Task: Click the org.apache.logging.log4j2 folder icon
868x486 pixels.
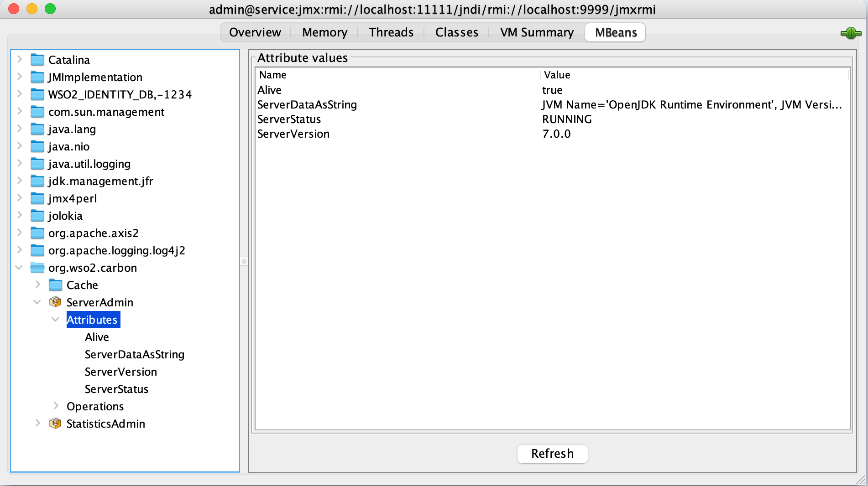Action: click(x=37, y=250)
